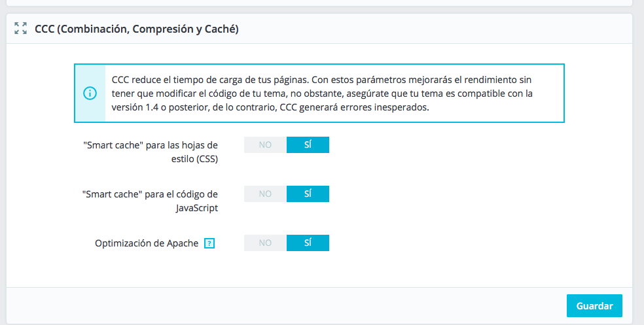Click the info icon in the CCC notice

click(90, 94)
